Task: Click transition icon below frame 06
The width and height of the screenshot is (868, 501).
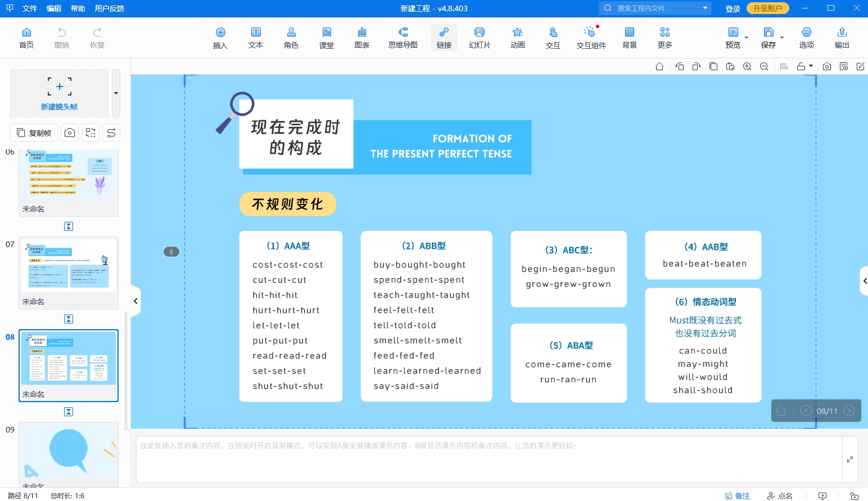Action: (x=69, y=226)
